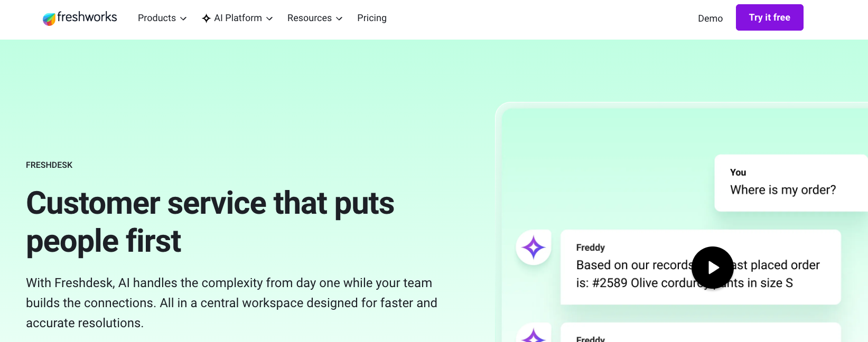Open the Products menu
This screenshot has height=342, width=868.
162,18
